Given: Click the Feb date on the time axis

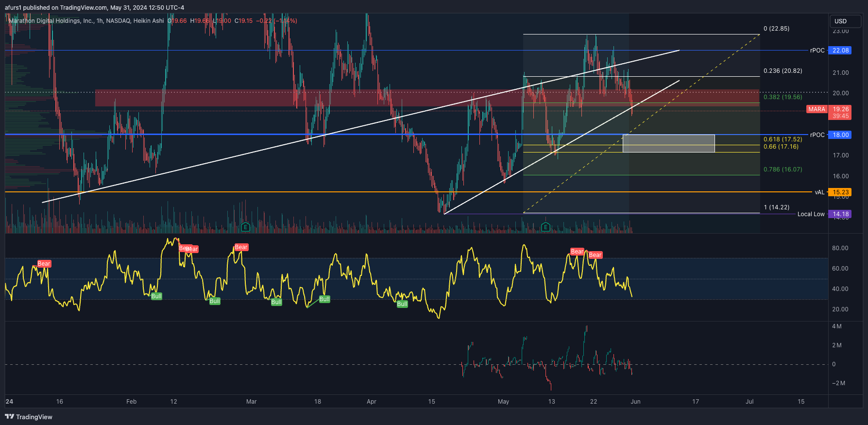Looking at the screenshot, I should click(131, 402).
